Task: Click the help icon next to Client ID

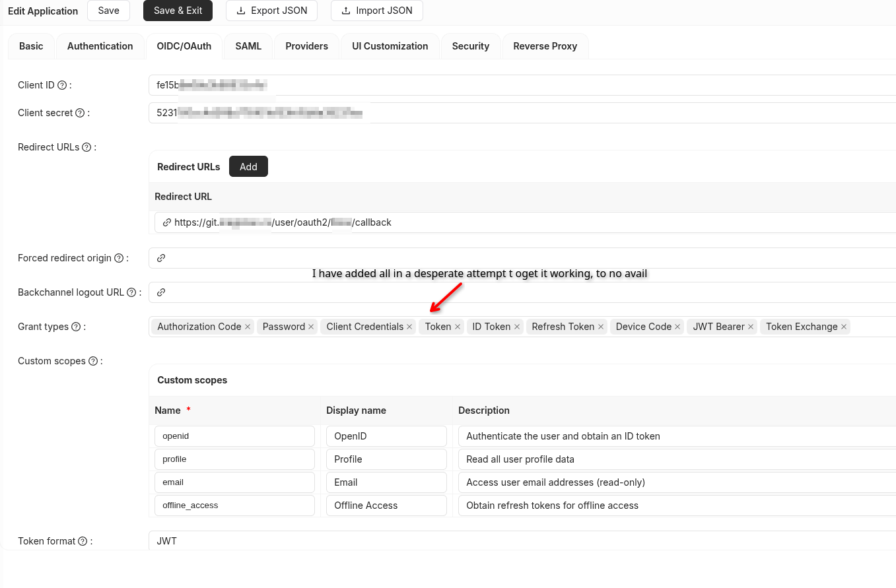Action: tap(62, 85)
